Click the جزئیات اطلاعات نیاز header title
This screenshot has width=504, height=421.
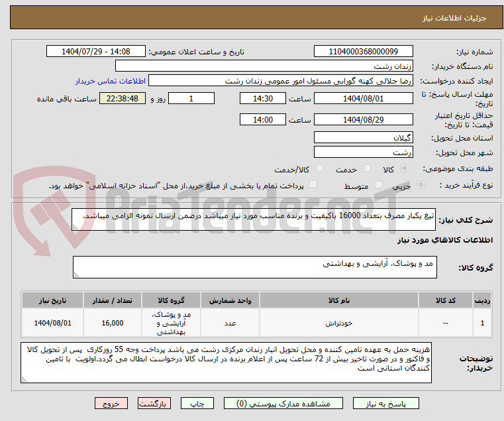(x=454, y=18)
